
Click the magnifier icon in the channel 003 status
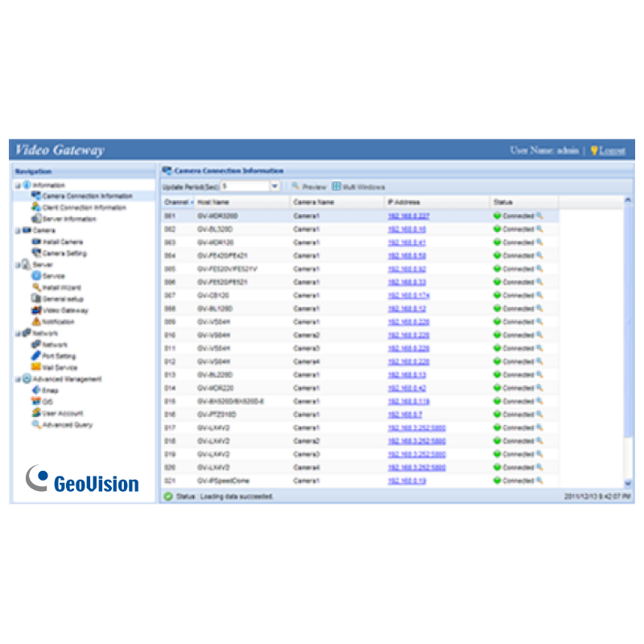pyautogui.click(x=540, y=242)
